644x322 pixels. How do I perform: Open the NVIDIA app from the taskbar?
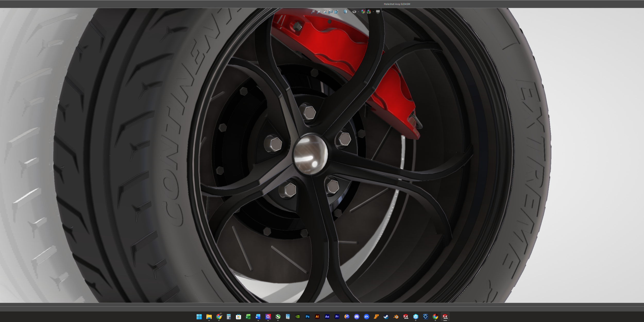[298, 317]
